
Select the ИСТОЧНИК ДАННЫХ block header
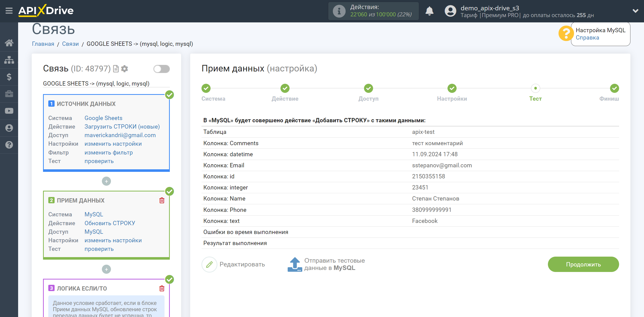click(x=86, y=104)
